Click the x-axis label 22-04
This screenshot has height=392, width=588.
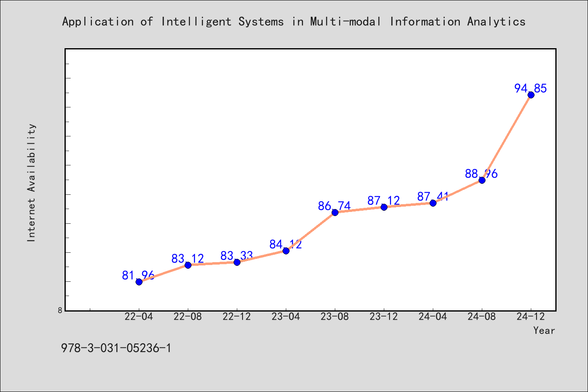pyautogui.click(x=139, y=316)
